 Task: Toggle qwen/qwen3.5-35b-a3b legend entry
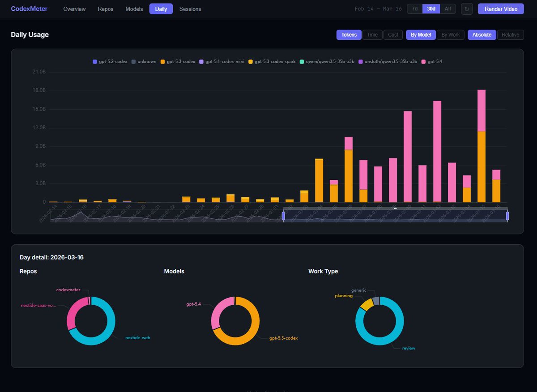(x=327, y=61)
